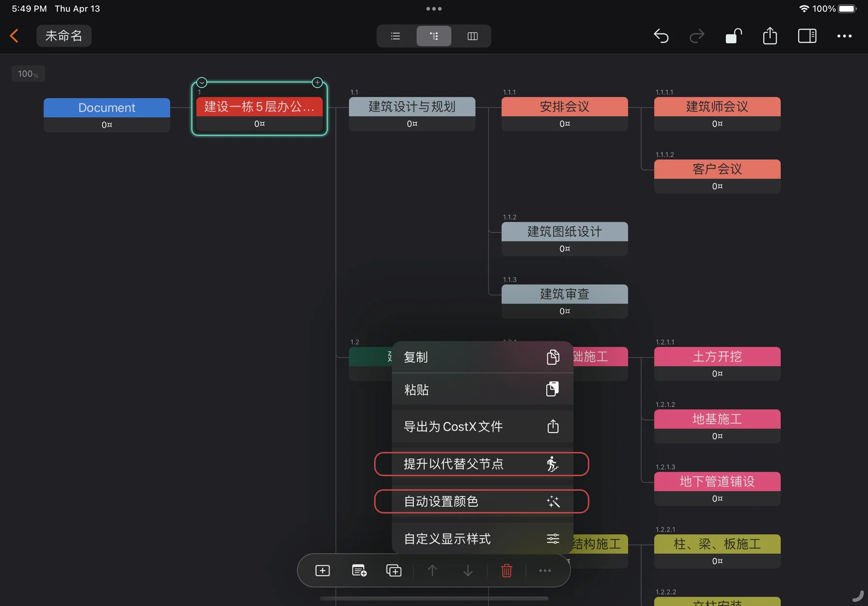Tap the back arrow to exit document
This screenshot has width=868, height=606.
[x=14, y=36]
